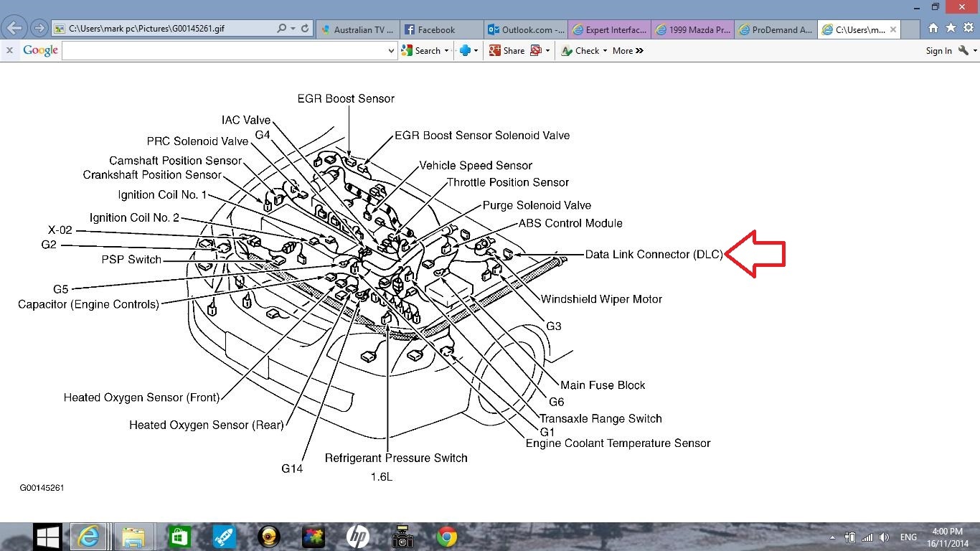Viewport: 980px width, 551px height.
Task: Close the Google toolbar with X
Action: tap(9, 50)
